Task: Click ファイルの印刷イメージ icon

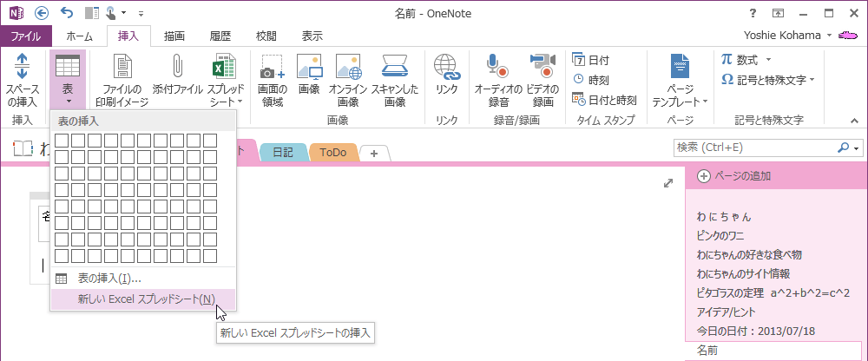Action: coord(122,81)
